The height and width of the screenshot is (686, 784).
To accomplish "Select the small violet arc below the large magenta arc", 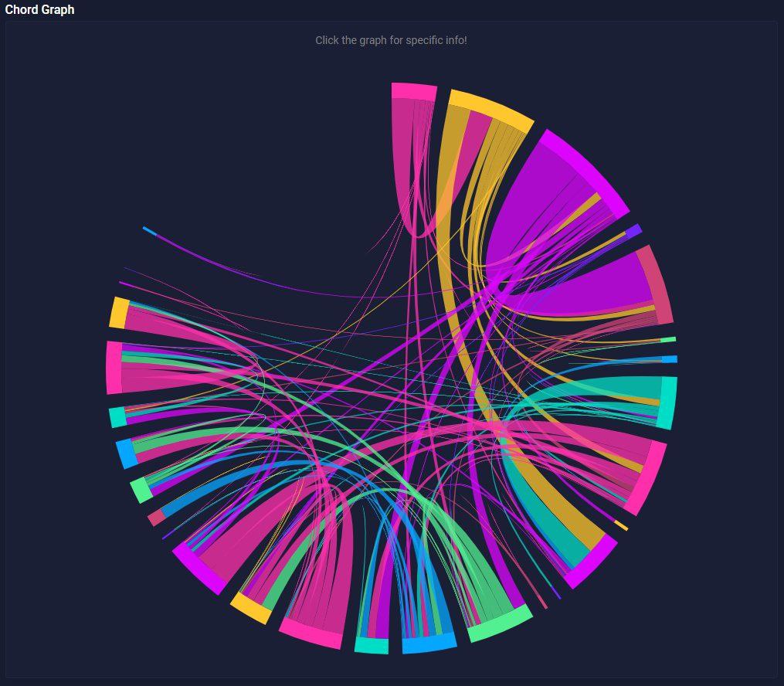I will [x=633, y=231].
